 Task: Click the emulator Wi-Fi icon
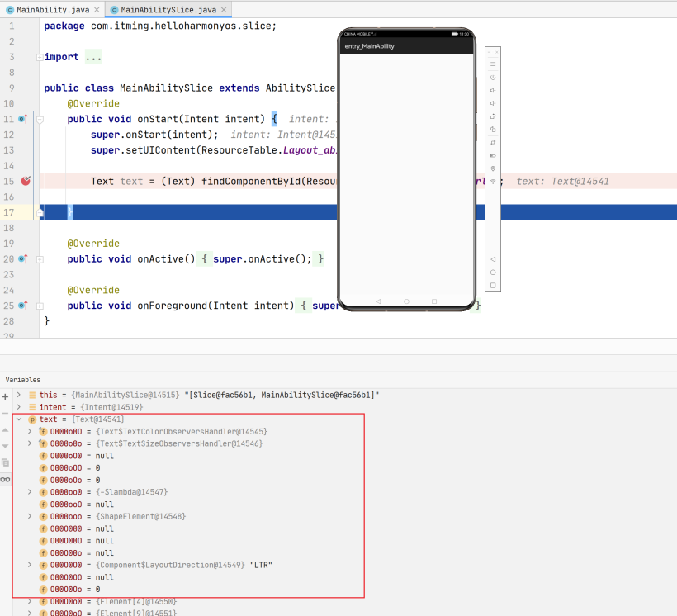(x=493, y=182)
